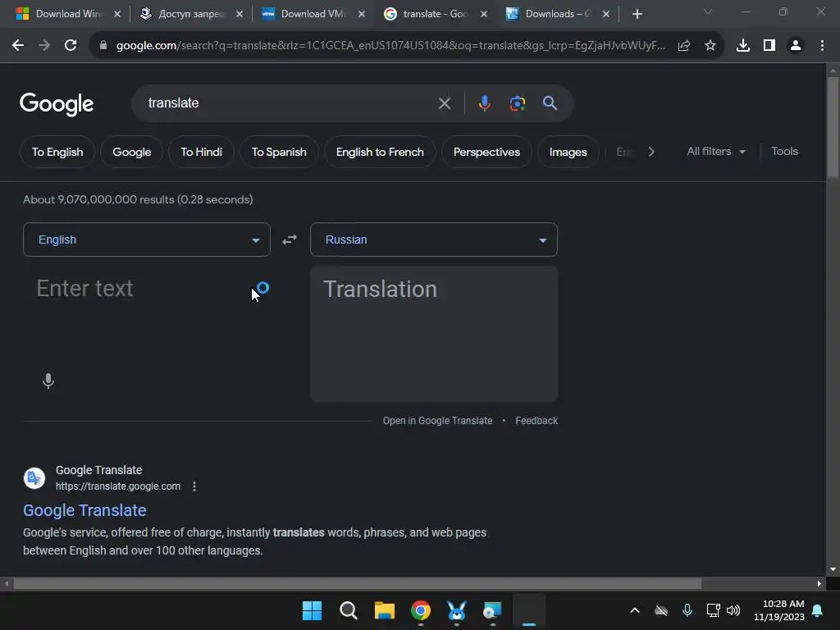Image resolution: width=840 pixels, height=630 pixels.
Task: Open the Google Translate result title
Action: 84,510
